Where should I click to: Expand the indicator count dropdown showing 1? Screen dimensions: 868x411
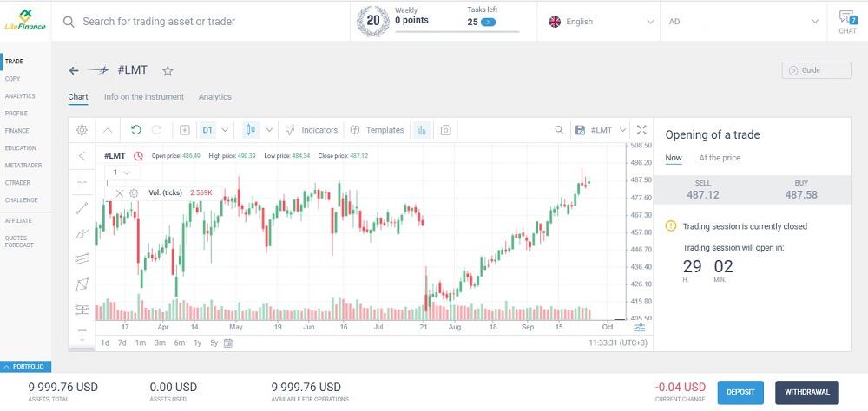tap(122, 173)
